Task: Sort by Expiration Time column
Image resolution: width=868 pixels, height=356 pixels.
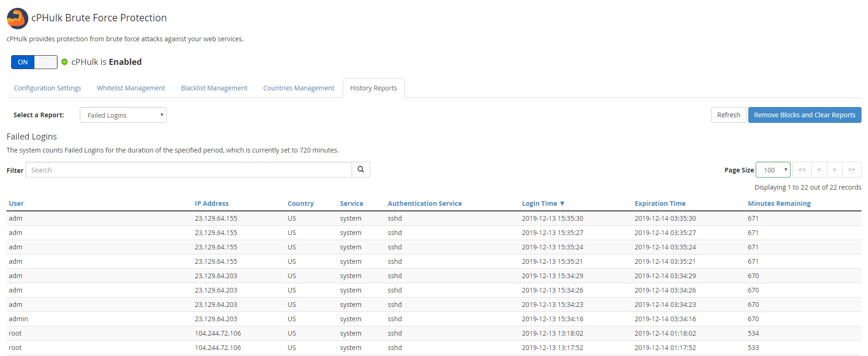Action: (660, 203)
